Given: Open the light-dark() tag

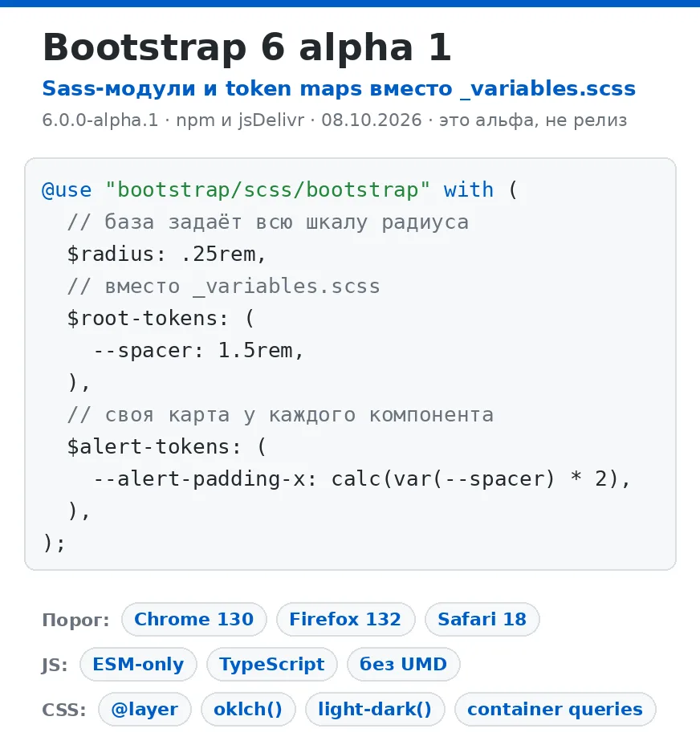Looking at the screenshot, I should tap(375, 710).
